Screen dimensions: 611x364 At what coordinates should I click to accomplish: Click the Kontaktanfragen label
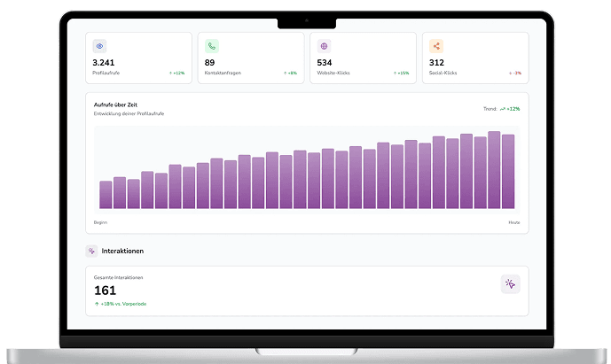[x=223, y=73]
